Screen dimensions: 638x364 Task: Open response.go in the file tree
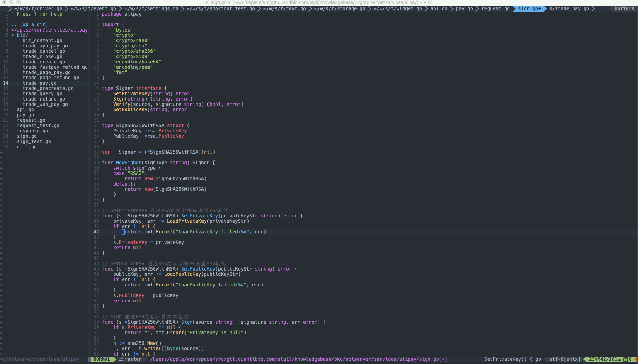(33, 131)
